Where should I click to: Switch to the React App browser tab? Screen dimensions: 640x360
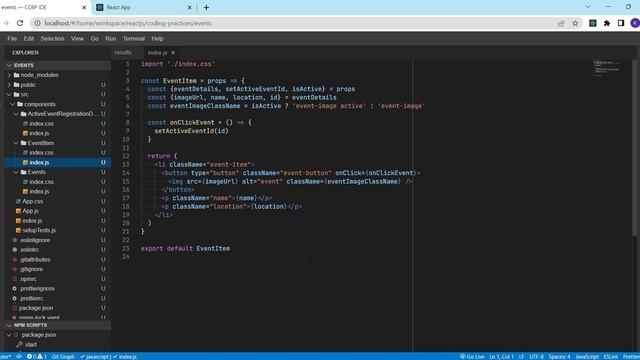point(143,7)
